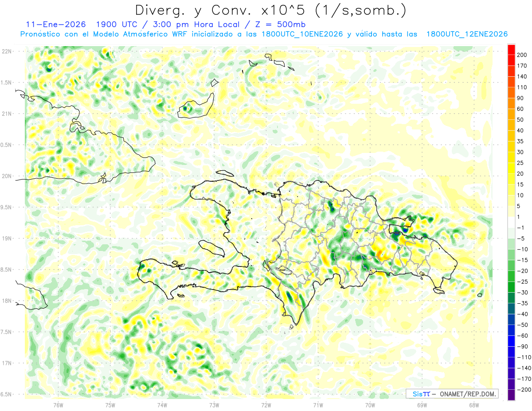Image resolution: width=532 pixels, height=411 pixels.
Task: Click the '7.5N' axis label
Action: click(7, 332)
